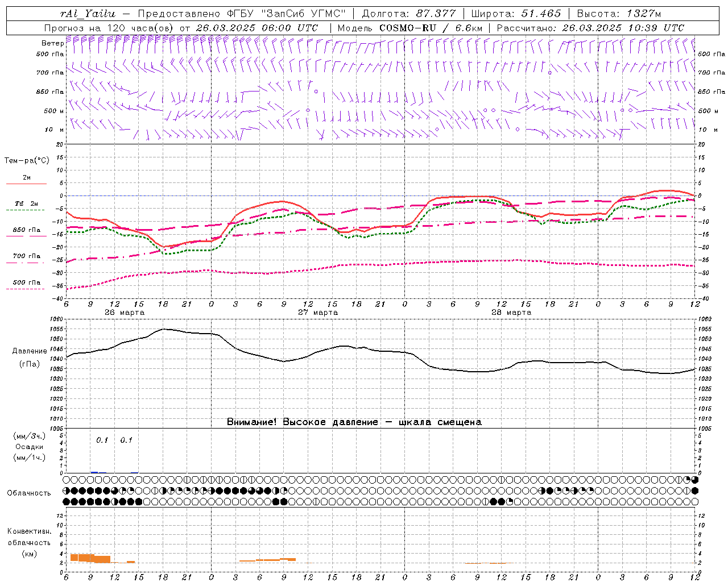Click the elevation text Высота: 1327м
Image resolution: width=728 pixels, height=582 pixels.
tap(619, 14)
